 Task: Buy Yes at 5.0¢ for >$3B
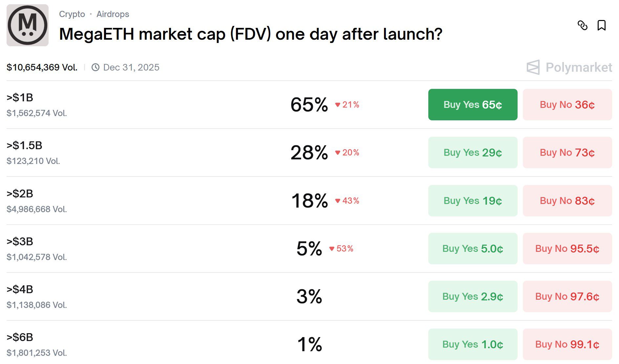(x=473, y=249)
